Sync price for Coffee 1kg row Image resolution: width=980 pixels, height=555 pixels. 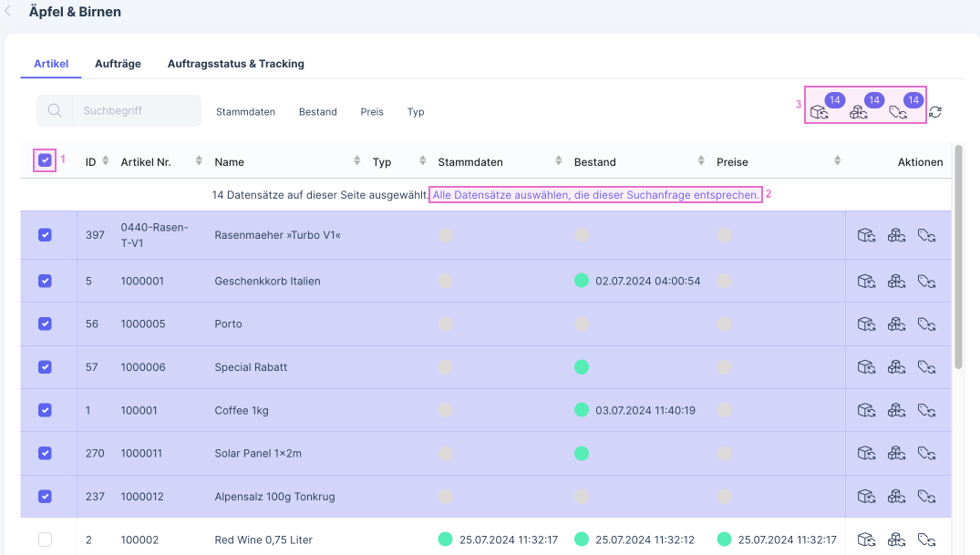pos(927,410)
